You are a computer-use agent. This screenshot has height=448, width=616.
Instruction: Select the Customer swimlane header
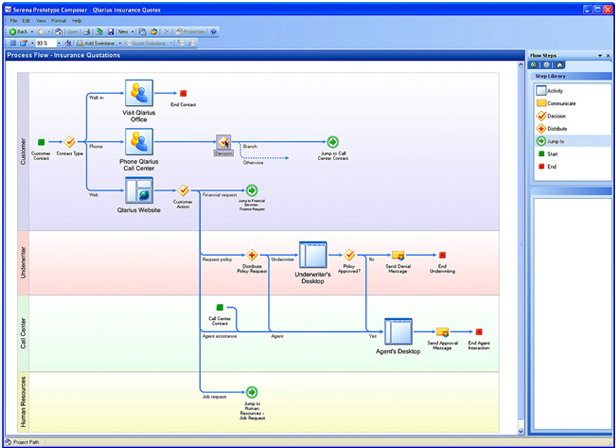(x=23, y=151)
